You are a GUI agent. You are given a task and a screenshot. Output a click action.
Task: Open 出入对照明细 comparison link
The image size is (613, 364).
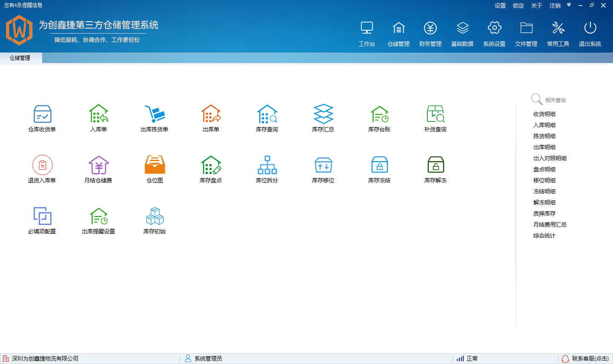tap(550, 158)
